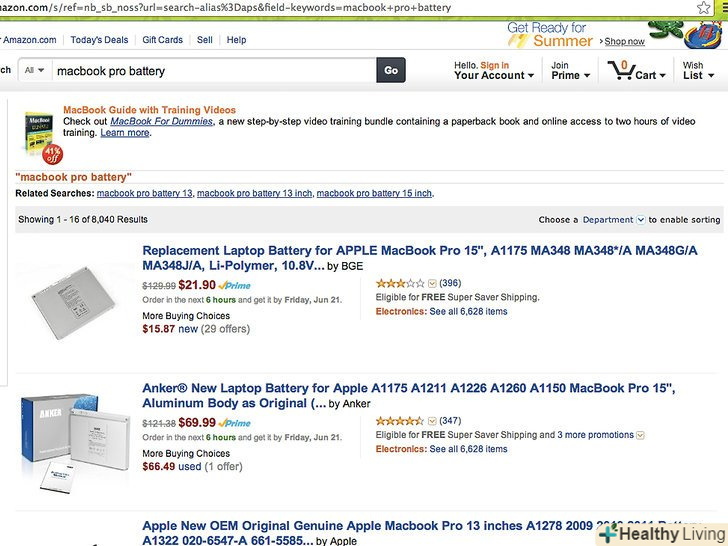Click the 'Learn more' link
728x546 pixels.
pyautogui.click(x=125, y=133)
